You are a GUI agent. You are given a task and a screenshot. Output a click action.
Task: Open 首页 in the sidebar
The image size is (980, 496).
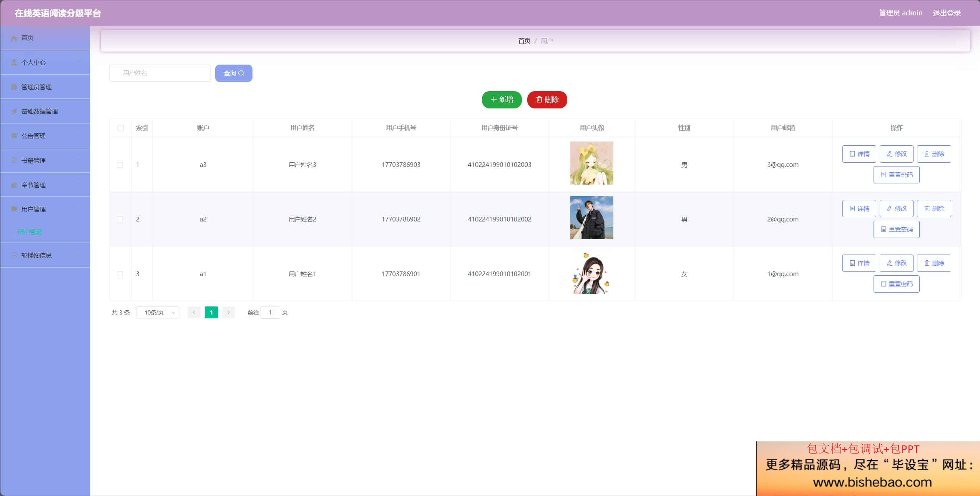pos(45,38)
